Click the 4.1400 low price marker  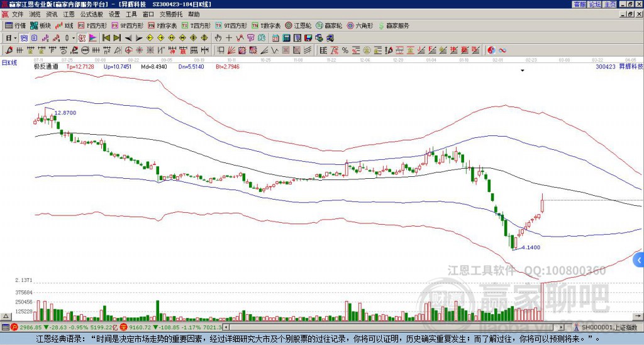[x=531, y=247]
